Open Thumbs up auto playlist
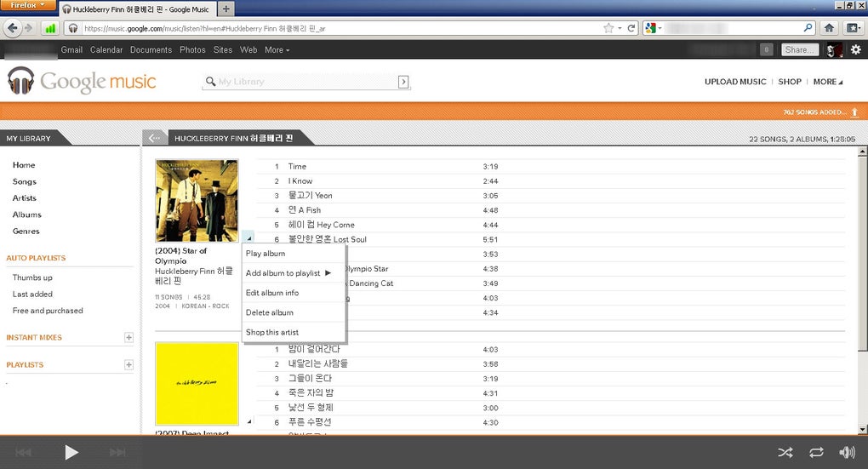The width and height of the screenshot is (868, 469). [32, 277]
